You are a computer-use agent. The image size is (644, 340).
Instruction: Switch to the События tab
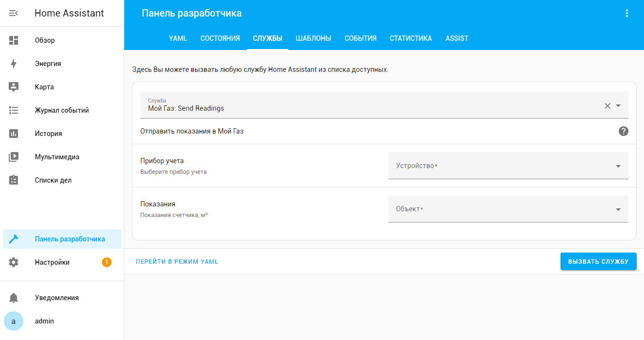click(361, 38)
